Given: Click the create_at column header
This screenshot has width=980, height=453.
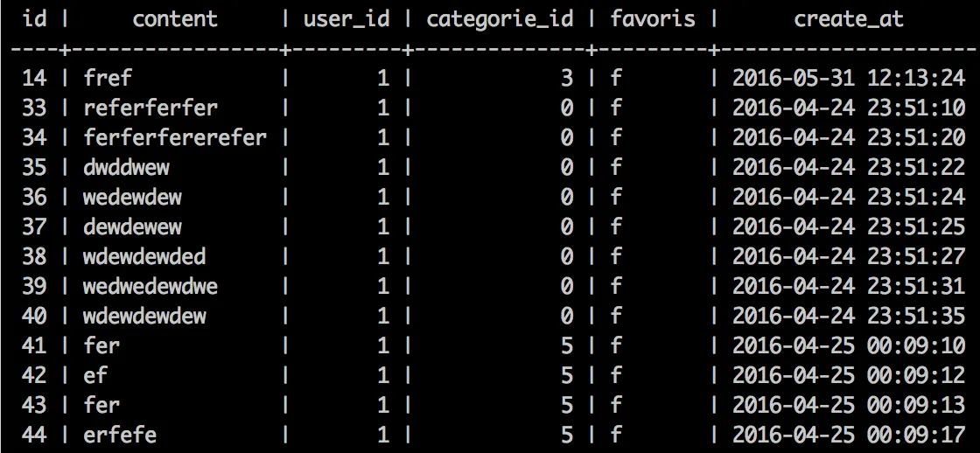Looking at the screenshot, I should [849, 20].
